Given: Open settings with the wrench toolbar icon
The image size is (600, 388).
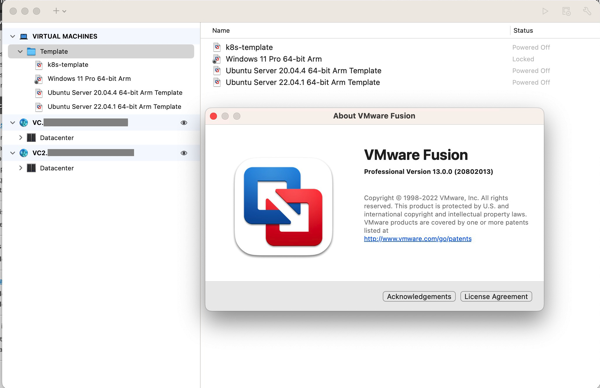Looking at the screenshot, I should pos(587,11).
